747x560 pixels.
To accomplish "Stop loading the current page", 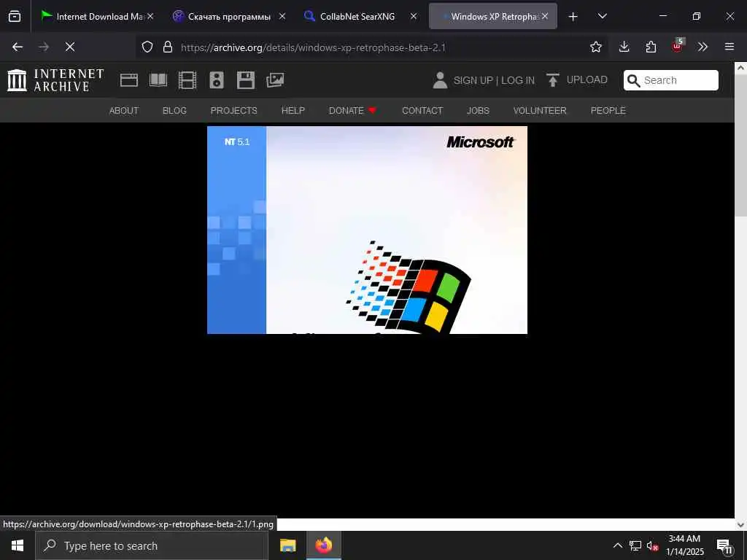I will [x=70, y=47].
